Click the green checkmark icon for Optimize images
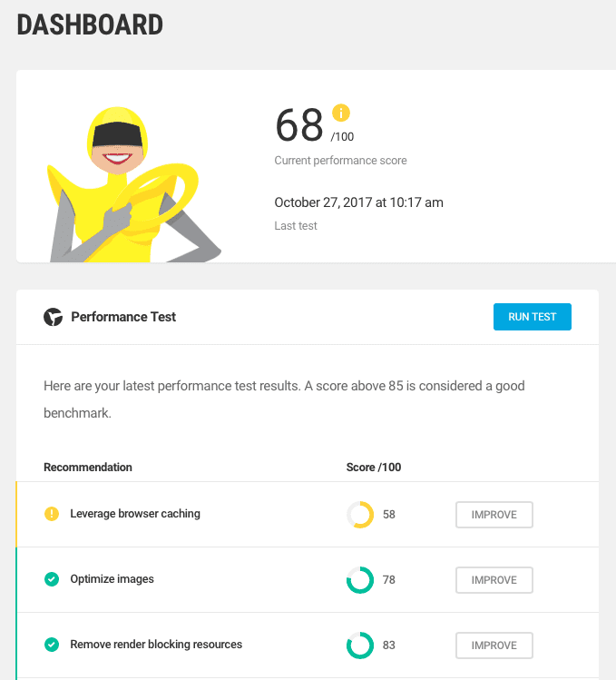Viewport: 616px width, 680px height. [x=52, y=579]
